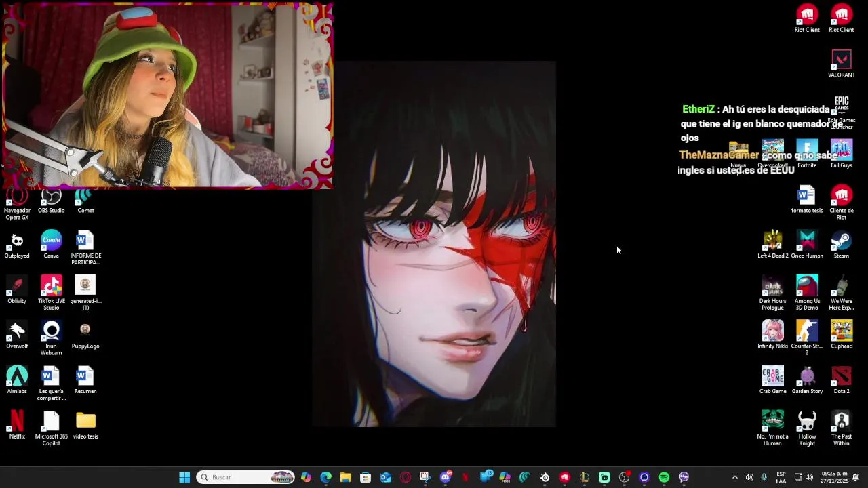
Task: Open We Were Here Expeditions icon
Action: click(841, 293)
